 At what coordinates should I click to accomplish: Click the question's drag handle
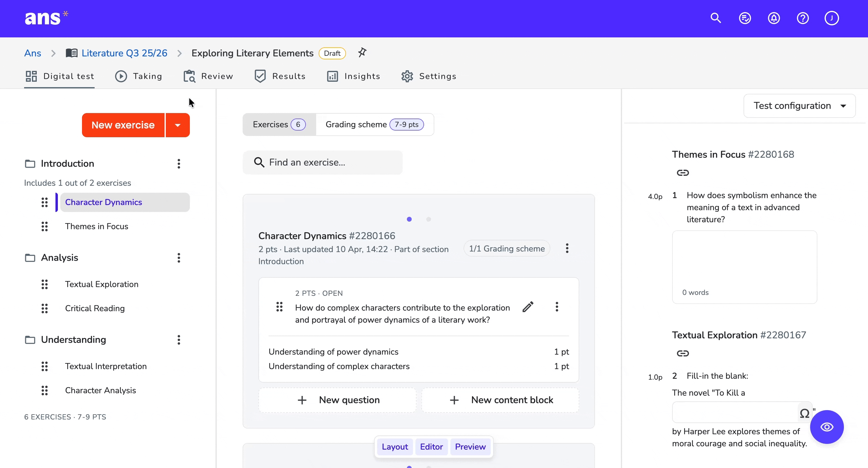[x=279, y=306]
